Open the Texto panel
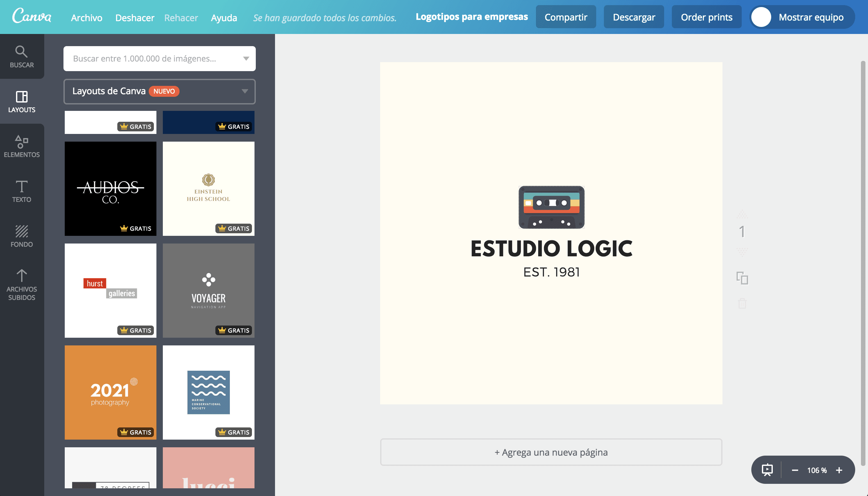Image resolution: width=868 pixels, height=496 pixels. point(21,191)
